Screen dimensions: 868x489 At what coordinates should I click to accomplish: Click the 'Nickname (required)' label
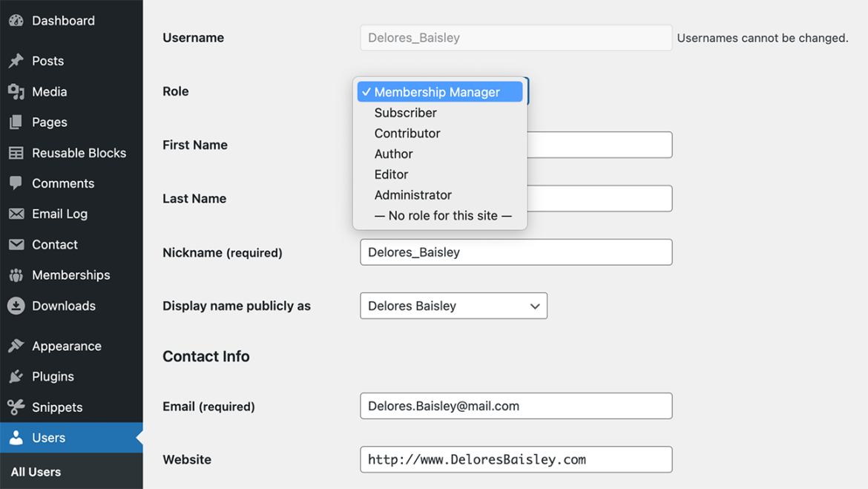(223, 252)
